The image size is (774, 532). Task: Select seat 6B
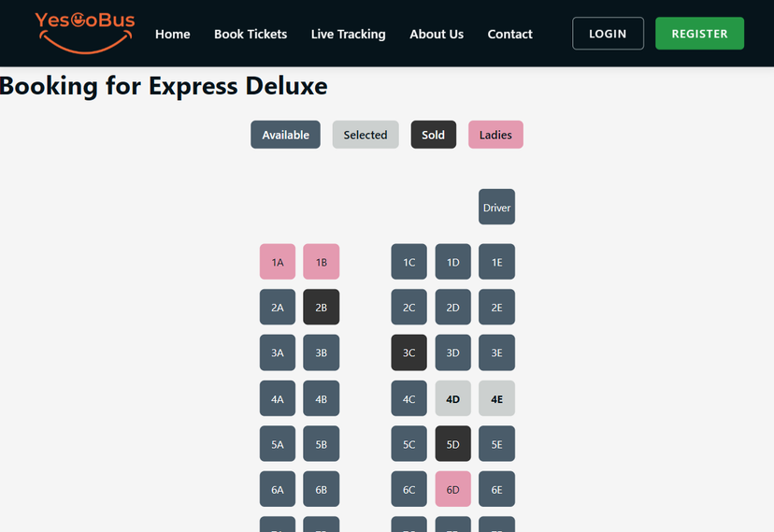(x=322, y=489)
